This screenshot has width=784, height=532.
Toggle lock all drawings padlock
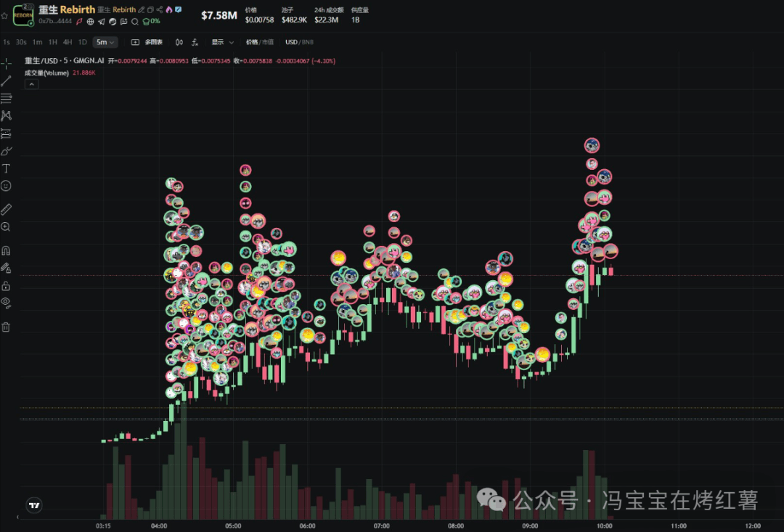click(6, 285)
